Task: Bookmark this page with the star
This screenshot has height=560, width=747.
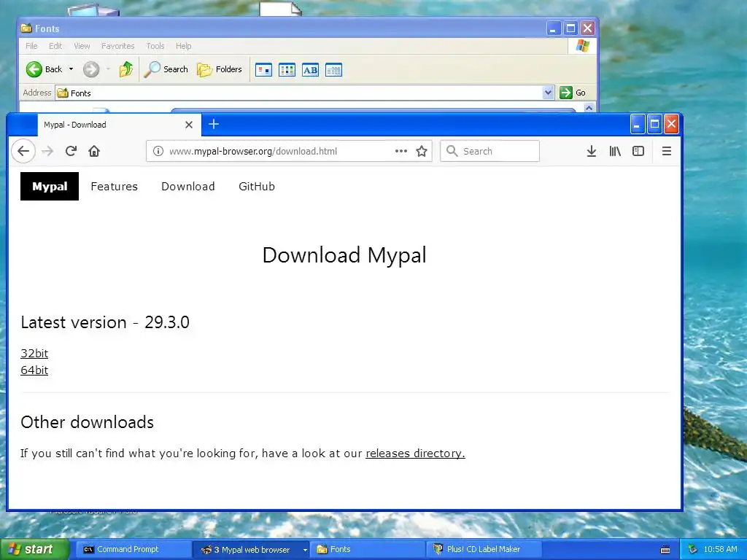Action: pos(422,152)
